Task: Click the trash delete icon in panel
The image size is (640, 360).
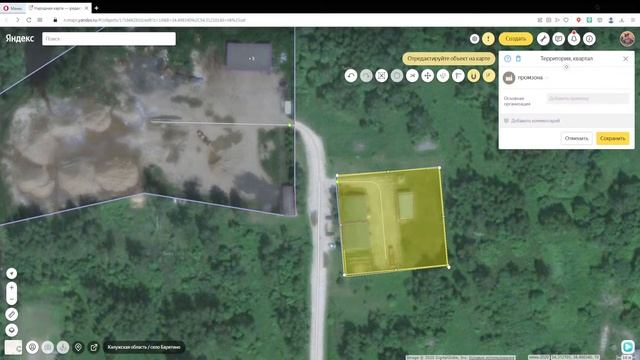Action: pyautogui.click(x=518, y=59)
